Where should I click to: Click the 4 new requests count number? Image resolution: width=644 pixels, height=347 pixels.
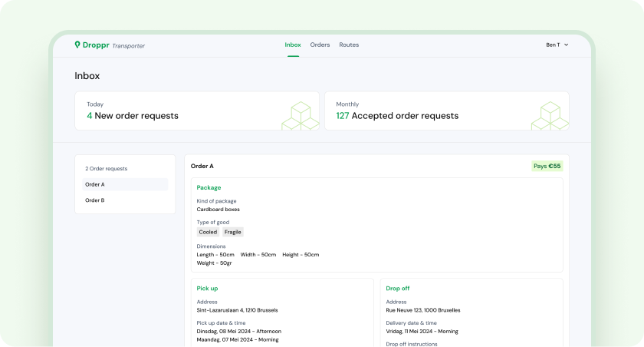89,115
